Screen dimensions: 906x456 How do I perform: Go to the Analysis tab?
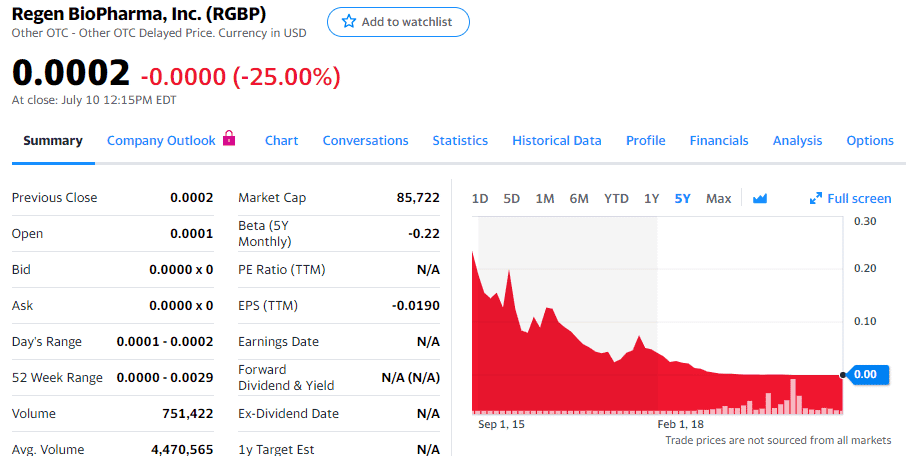coord(797,140)
